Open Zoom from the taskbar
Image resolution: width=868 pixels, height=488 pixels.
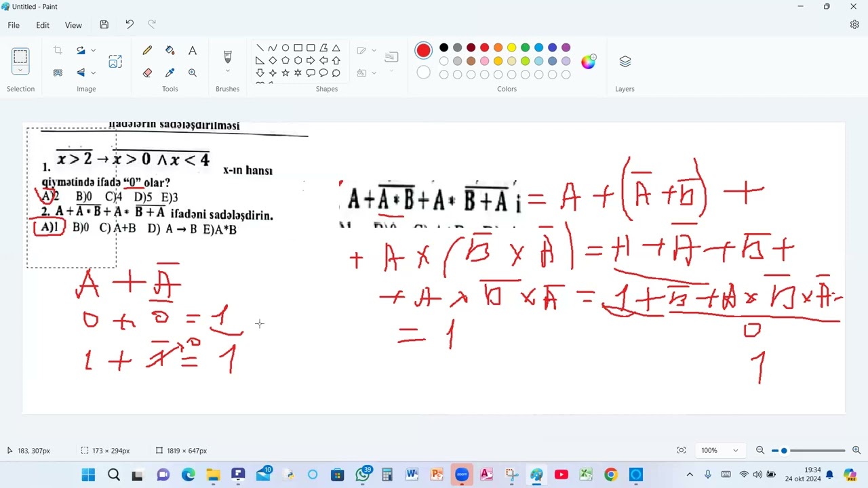pos(462,474)
